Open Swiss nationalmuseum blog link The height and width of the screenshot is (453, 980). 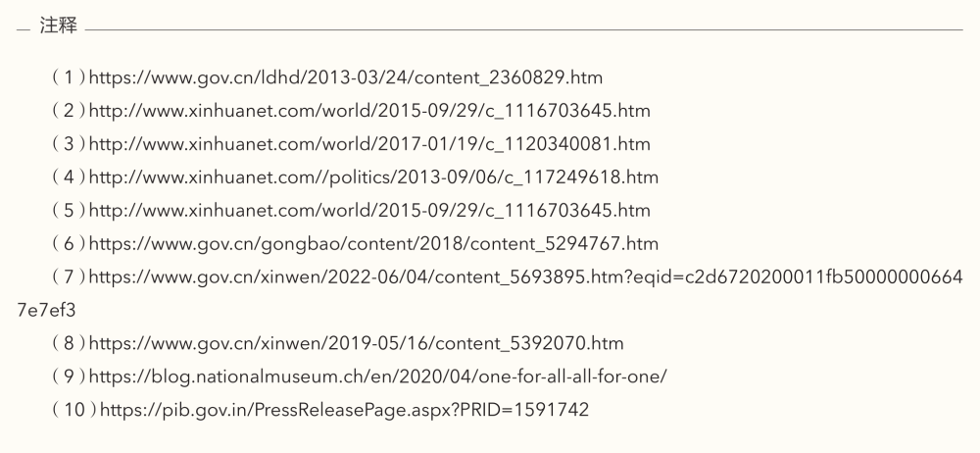tap(378, 377)
